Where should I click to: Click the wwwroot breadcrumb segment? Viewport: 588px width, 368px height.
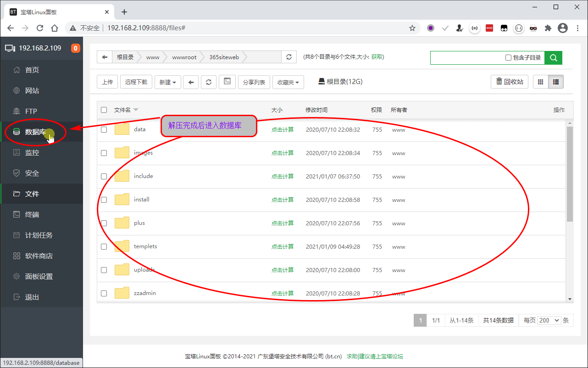(184, 57)
